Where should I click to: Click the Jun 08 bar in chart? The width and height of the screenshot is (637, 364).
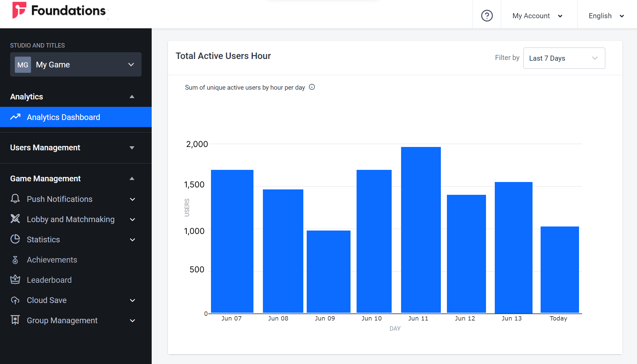(x=283, y=251)
